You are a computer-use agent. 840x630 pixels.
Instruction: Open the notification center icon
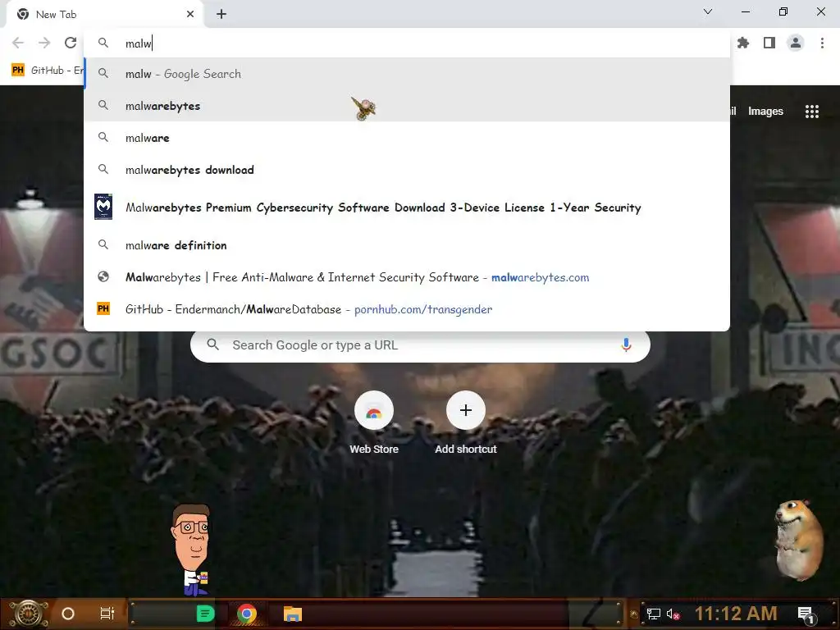point(807,615)
